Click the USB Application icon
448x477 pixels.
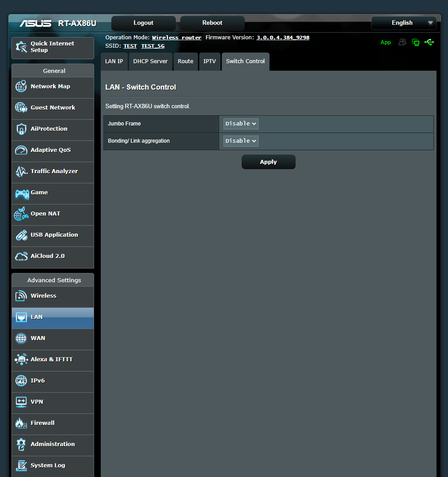(21, 235)
